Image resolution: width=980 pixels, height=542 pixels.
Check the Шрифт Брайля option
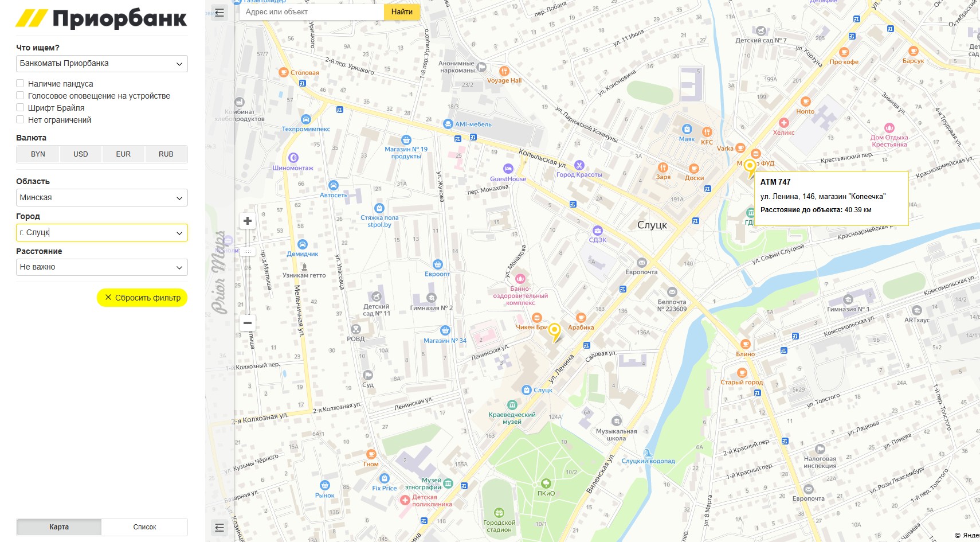tap(20, 108)
